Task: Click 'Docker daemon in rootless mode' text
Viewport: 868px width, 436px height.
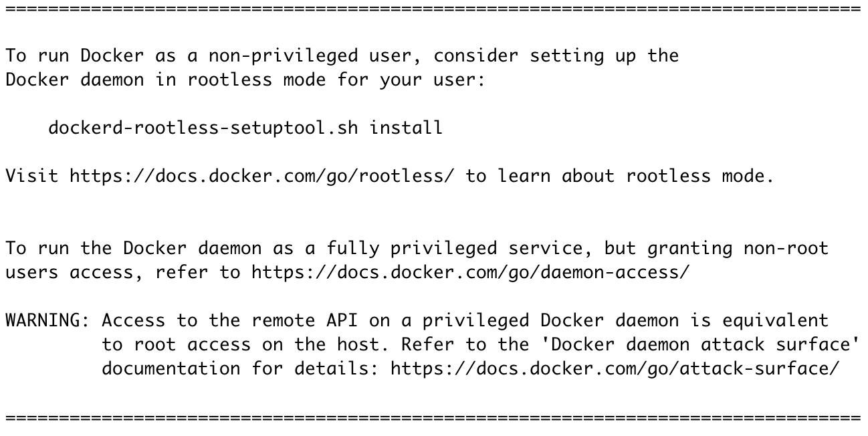Action: 165,80
